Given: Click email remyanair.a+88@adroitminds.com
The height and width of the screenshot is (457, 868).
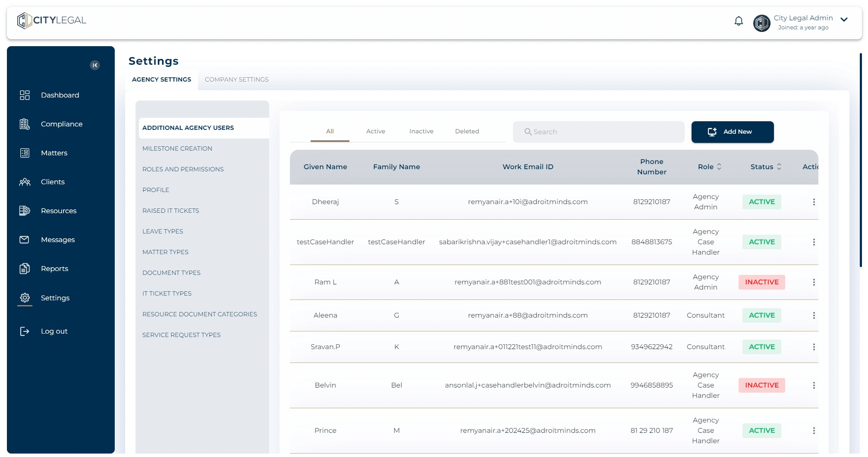Looking at the screenshot, I should [528, 315].
